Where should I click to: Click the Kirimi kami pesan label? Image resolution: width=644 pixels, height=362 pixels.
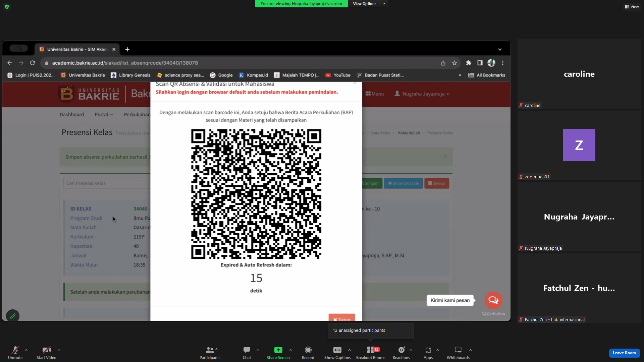coord(450,300)
